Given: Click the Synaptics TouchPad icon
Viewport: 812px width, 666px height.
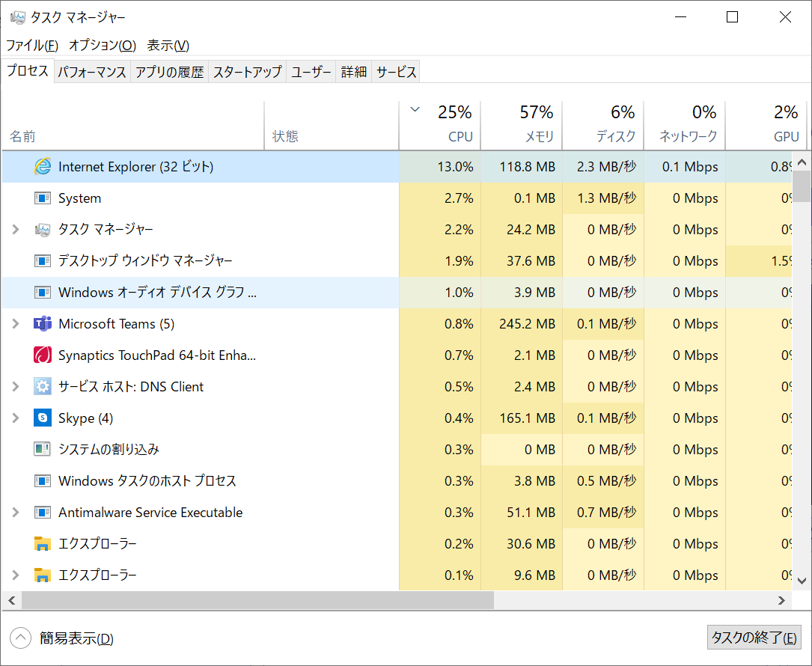Looking at the screenshot, I should tap(43, 355).
